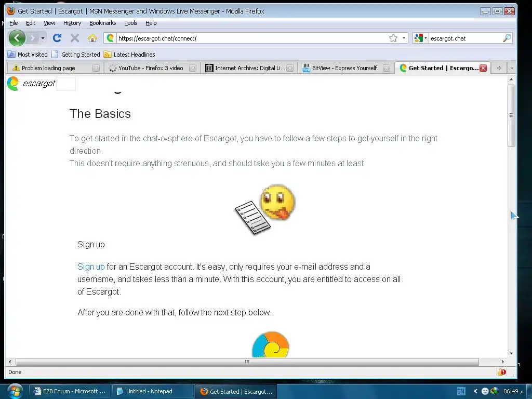The height and width of the screenshot is (399, 532).
Task: Open the Windows Start orb
Action: tap(15, 391)
